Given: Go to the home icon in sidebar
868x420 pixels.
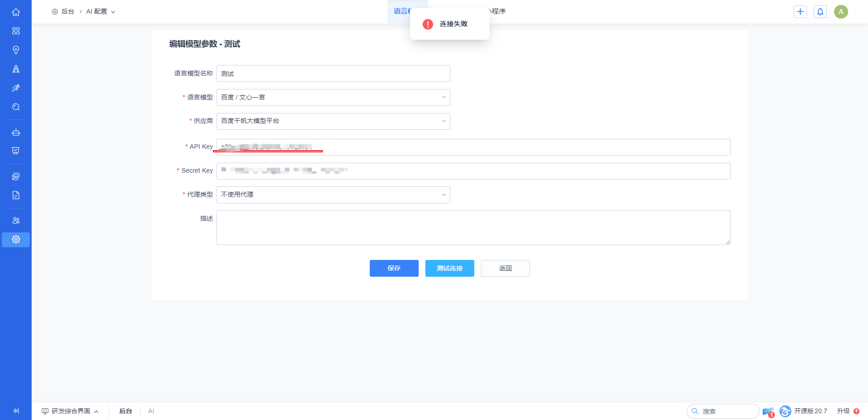Looking at the screenshot, I should pos(16,12).
